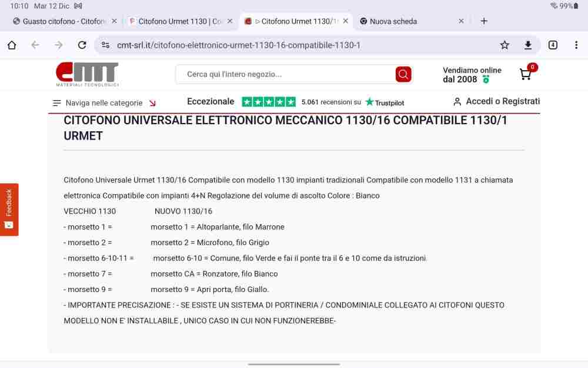Screen dimensions: 588x368
Task: Click the red search magnifier button
Action: (403, 74)
